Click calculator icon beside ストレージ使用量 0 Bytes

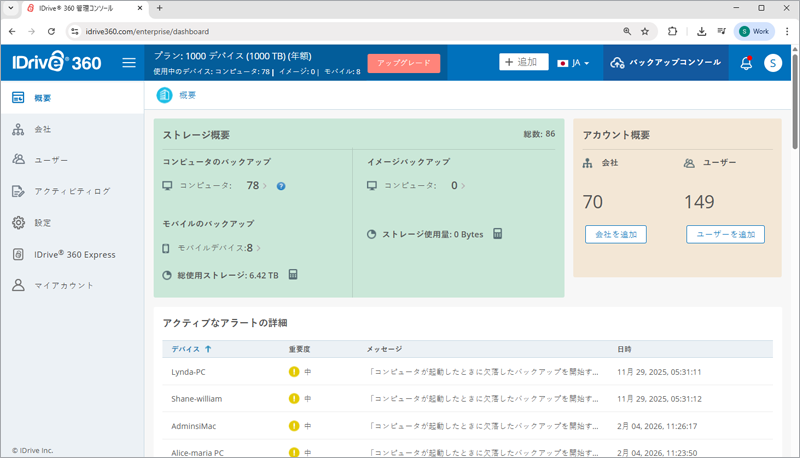(x=497, y=234)
